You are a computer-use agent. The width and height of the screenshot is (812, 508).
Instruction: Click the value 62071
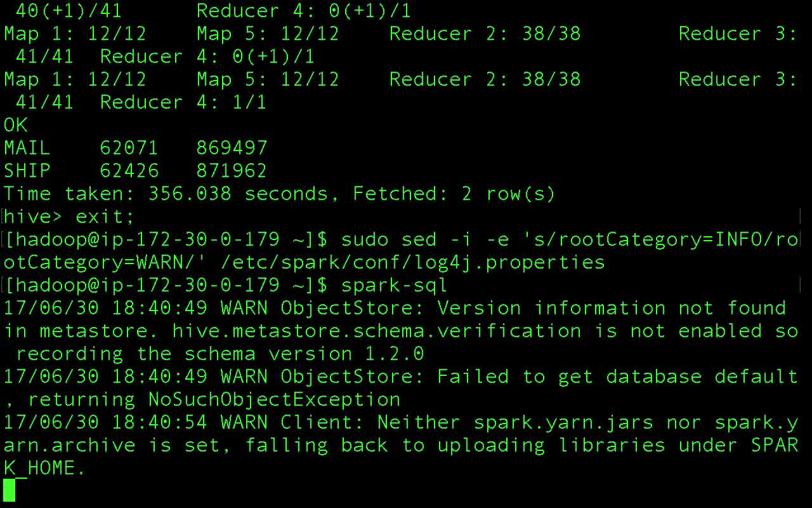(x=129, y=149)
